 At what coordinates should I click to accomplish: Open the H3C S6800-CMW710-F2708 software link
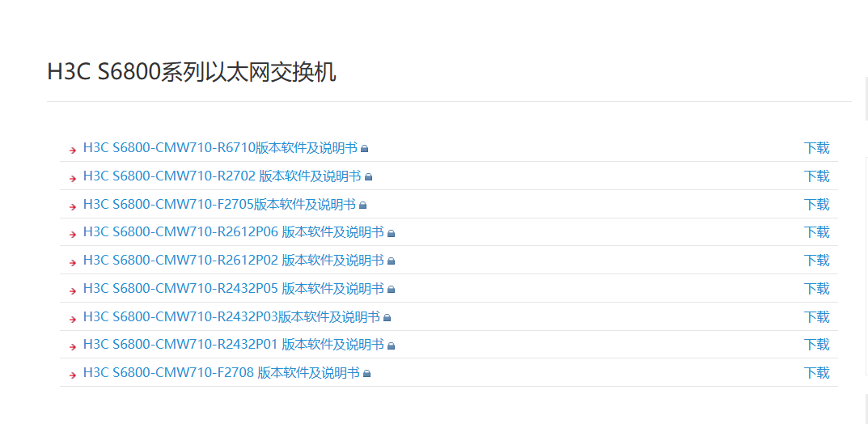(x=222, y=372)
